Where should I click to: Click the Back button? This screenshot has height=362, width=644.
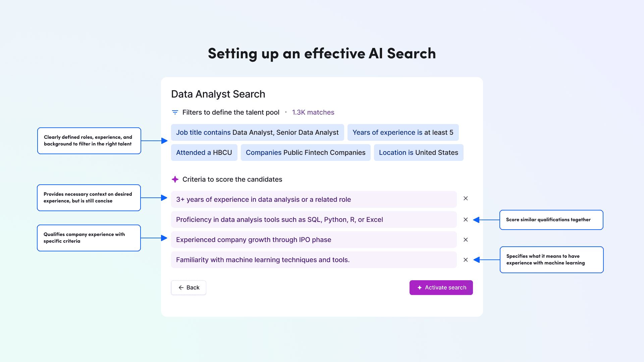(x=189, y=287)
